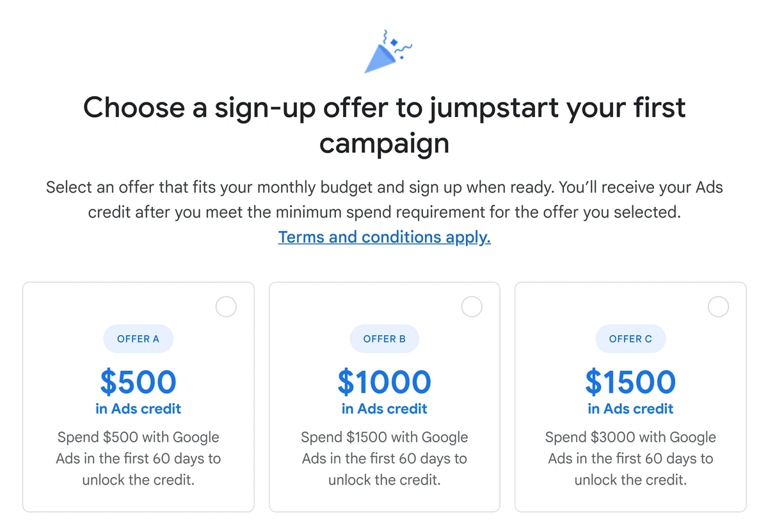
Task: Select the Offer A radio button
Action: 226,307
